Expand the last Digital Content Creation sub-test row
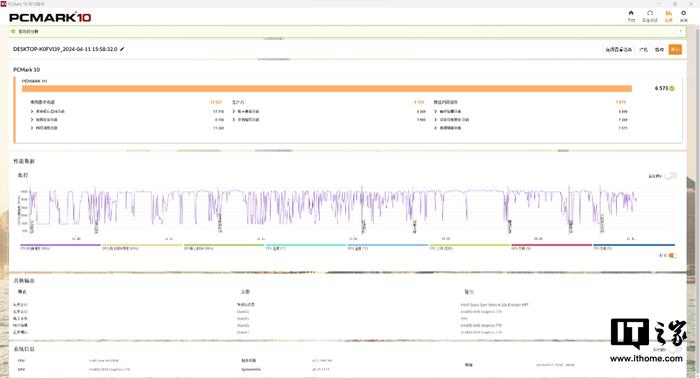The width and height of the screenshot is (700, 378). [x=531, y=128]
